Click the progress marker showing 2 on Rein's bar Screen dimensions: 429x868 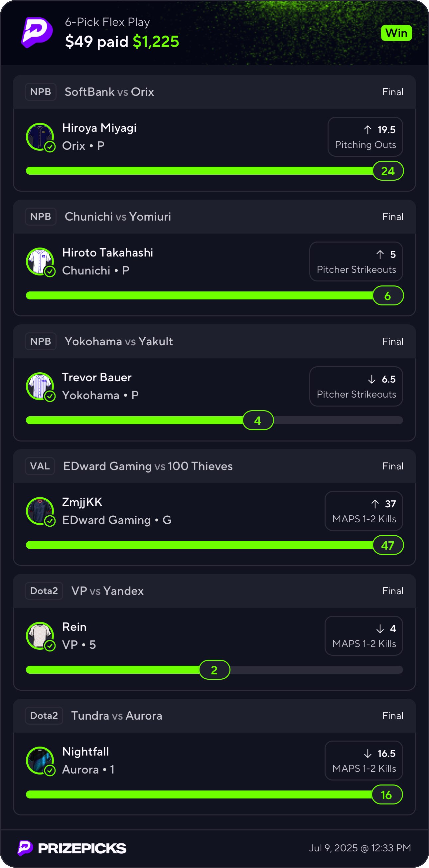pos(214,669)
